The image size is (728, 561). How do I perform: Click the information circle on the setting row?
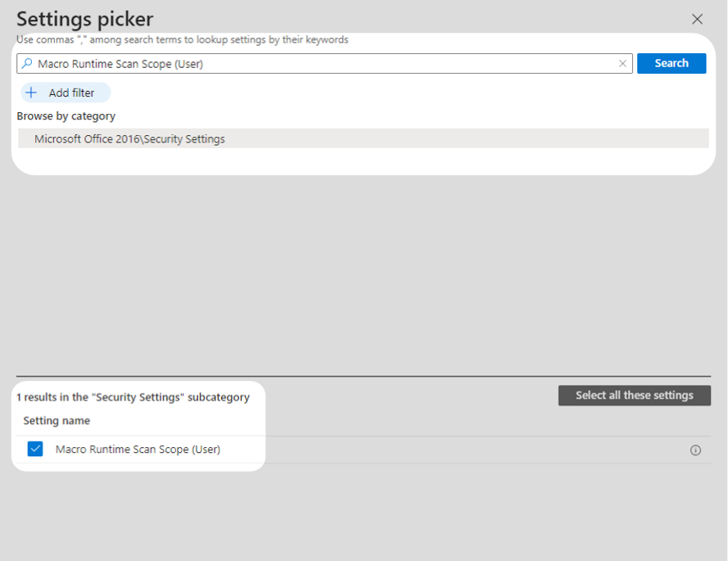[x=695, y=450]
